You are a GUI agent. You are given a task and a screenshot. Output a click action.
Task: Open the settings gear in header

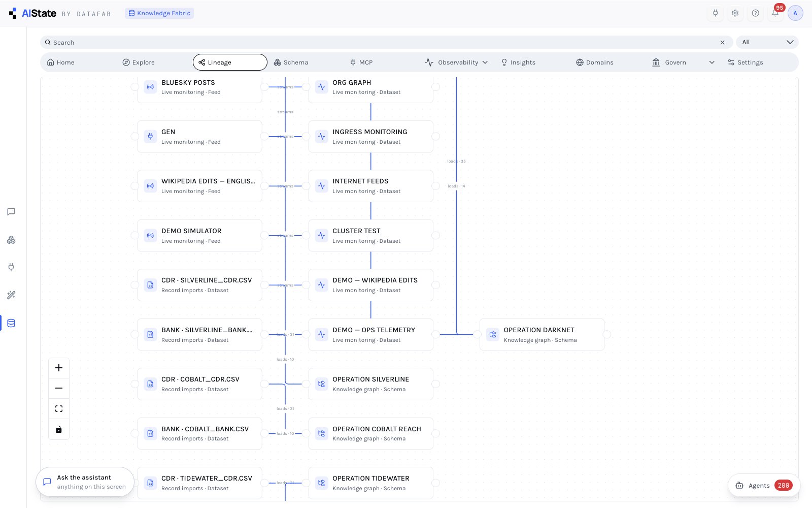coord(735,13)
